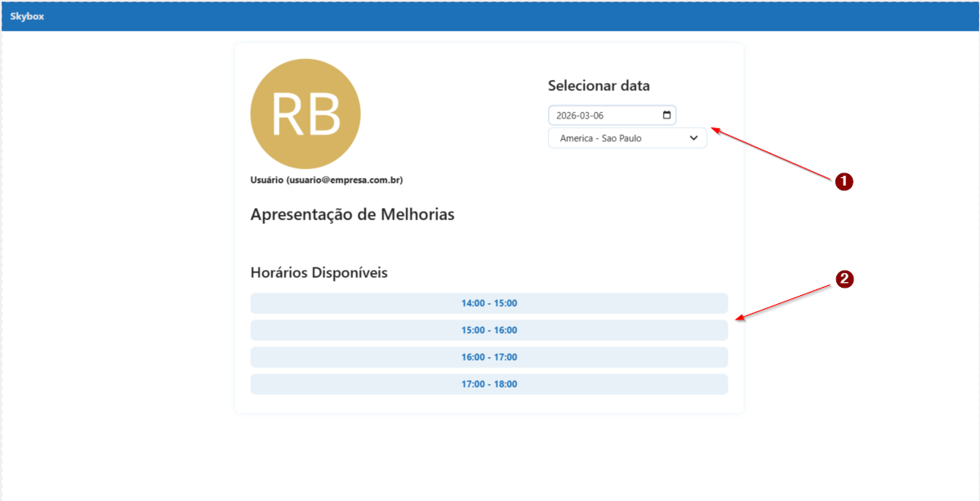980x501 pixels.
Task: Select the day 06 in date field
Action: click(x=607, y=115)
